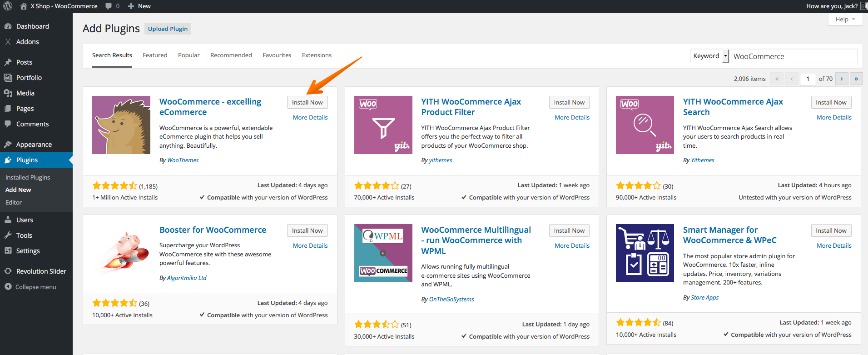
Task: Open the WPML WooCommerce Multilingual thumbnail
Action: pos(383,253)
